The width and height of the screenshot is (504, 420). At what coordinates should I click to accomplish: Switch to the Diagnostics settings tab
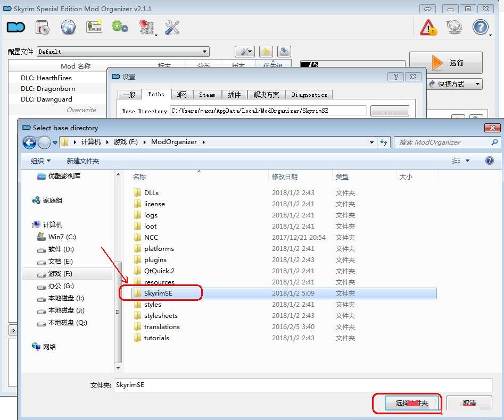point(309,95)
